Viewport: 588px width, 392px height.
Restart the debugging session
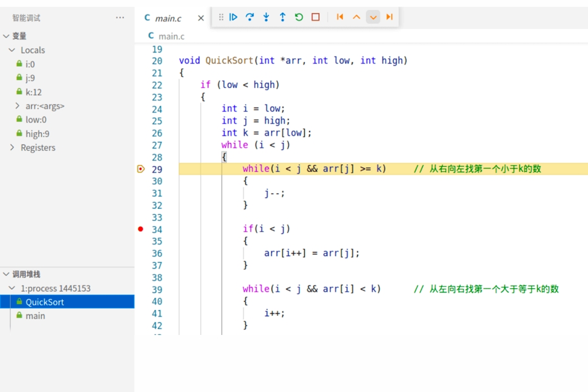point(299,17)
